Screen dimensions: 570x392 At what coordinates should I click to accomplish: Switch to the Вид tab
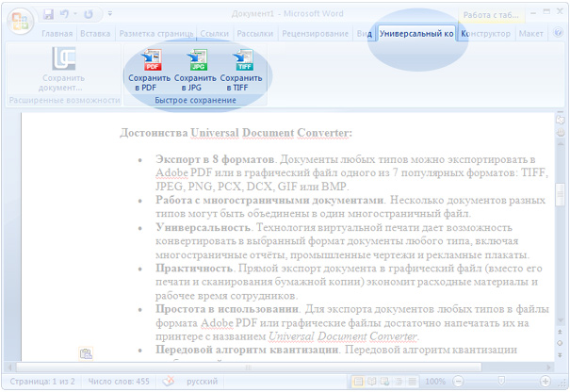(364, 34)
